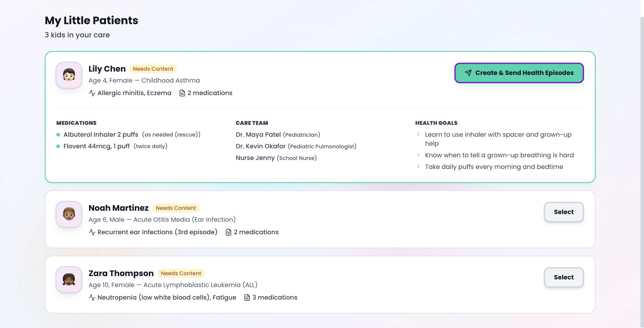
Task: Click green dot beside Albuterol Inhaler
Action: pos(58,135)
